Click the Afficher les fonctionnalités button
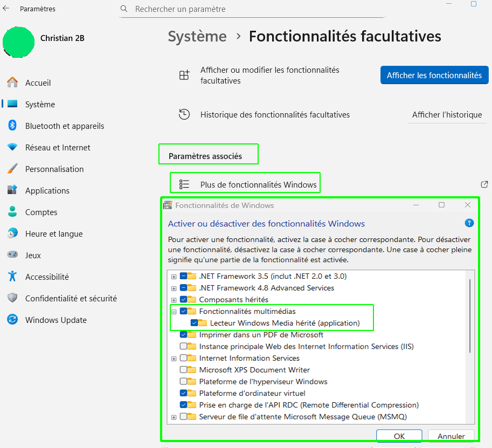This screenshot has height=448, width=492. [x=434, y=75]
